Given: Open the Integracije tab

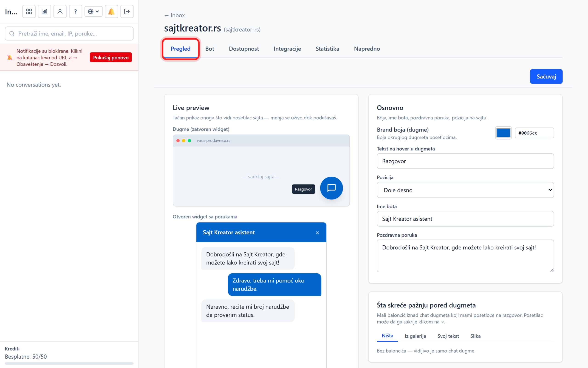Looking at the screenshot, I should (x=287, y=49).
